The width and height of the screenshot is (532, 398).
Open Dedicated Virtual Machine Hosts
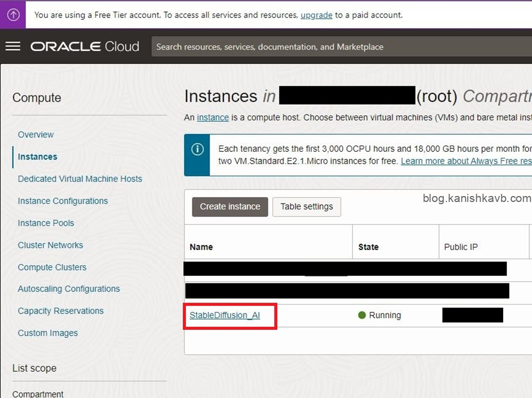pyautogui.click(x=80, y=179)
